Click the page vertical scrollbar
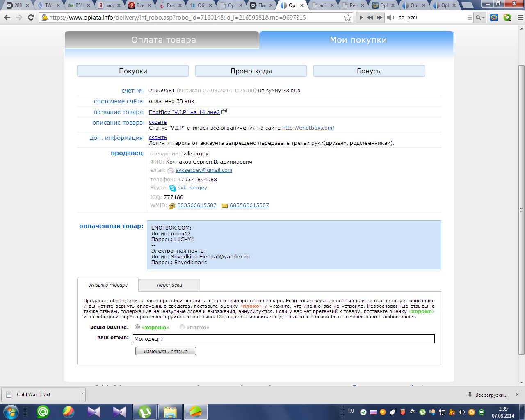525x420 pixels. pyautogui.click(x=522, y=209)
